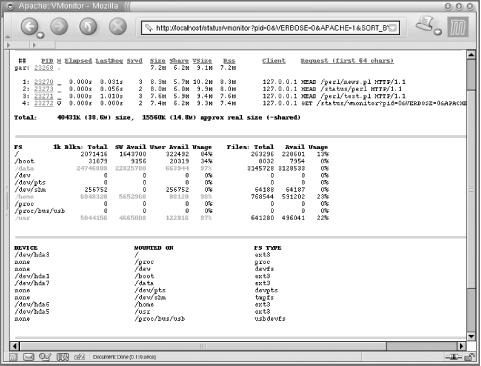Click the /dev/shm filesystem row label
The height and width of the screenshot is (366, 481).
(x=30, y=189)
